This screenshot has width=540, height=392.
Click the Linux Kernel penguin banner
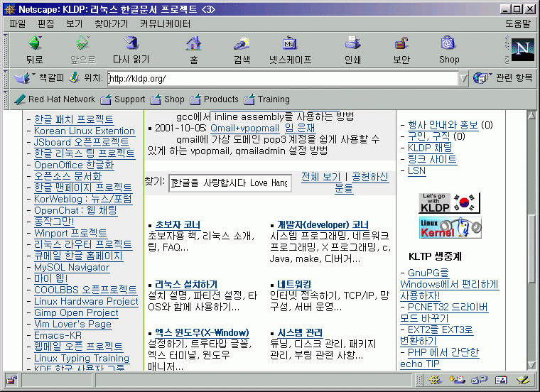pyautogui.click(x=450, y=227)
